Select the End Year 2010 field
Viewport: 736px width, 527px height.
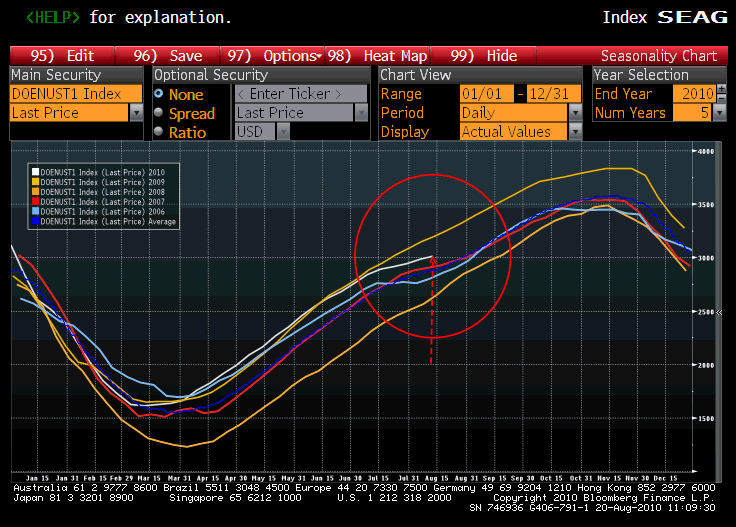(x=691, y=94)
